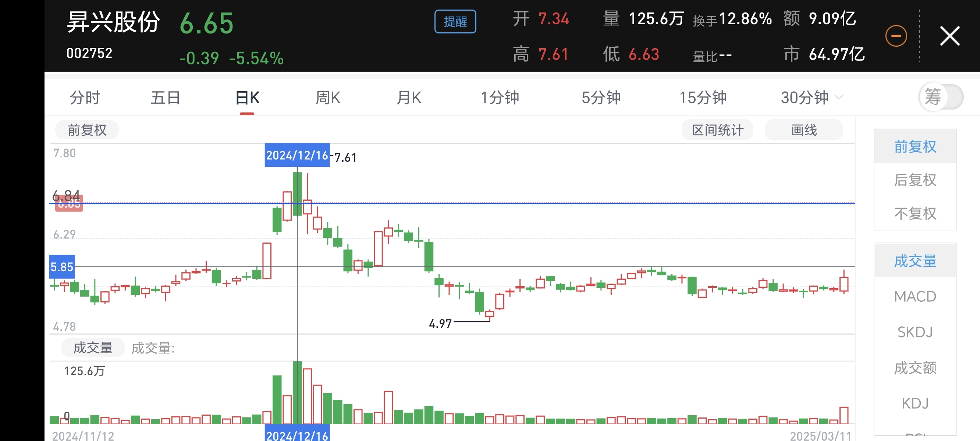Choose the SKDJ indicator
This screenshot has width=980, height=441.
pos(915,332)
